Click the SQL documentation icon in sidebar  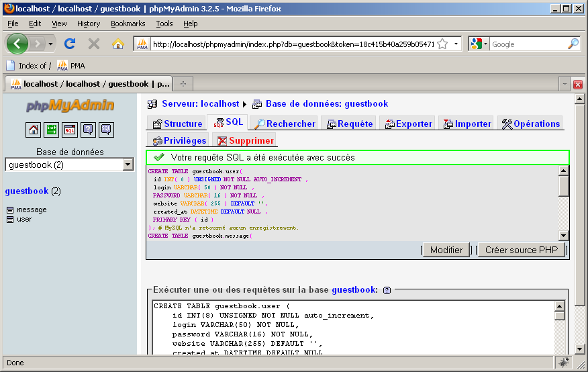pyautogui.click(x=106, y=130)
